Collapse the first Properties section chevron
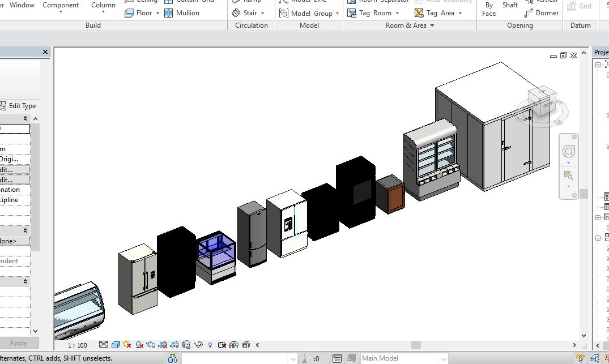This screenshot has height=364, width=609. point(25,118)
